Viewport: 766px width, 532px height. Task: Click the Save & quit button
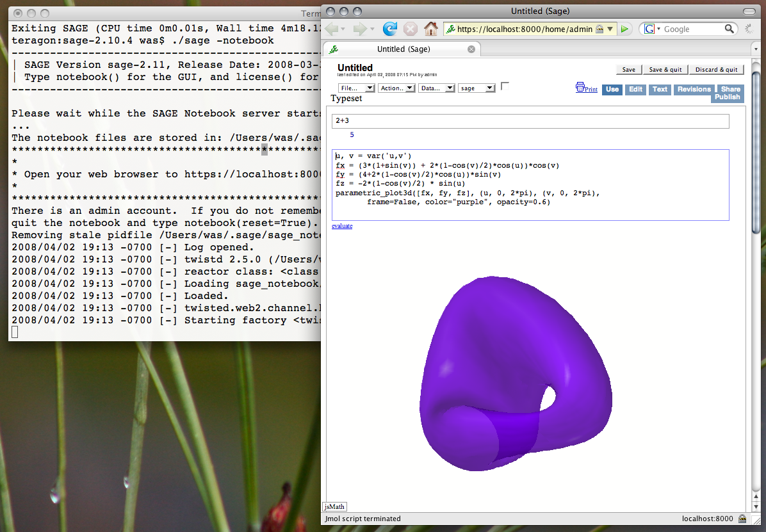click(x=665, y=70)
